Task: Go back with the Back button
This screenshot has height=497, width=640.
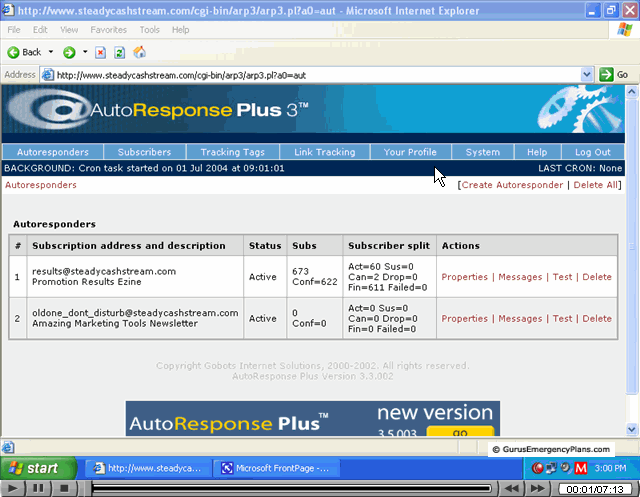Action: point(24,52)
